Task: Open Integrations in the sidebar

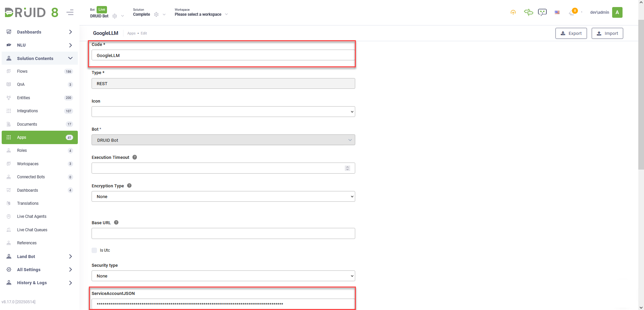Action: [28, 111]
